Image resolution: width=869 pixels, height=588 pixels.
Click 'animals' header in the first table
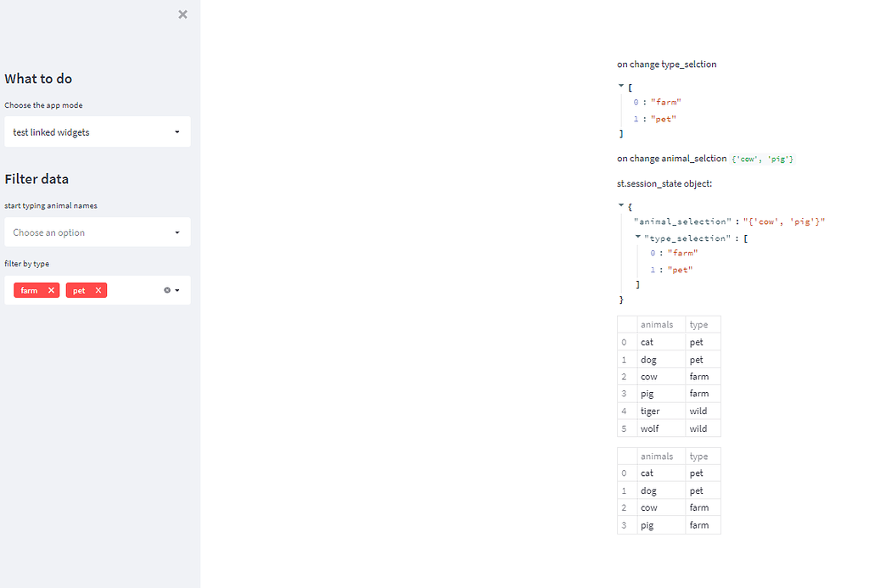point(657,324)
